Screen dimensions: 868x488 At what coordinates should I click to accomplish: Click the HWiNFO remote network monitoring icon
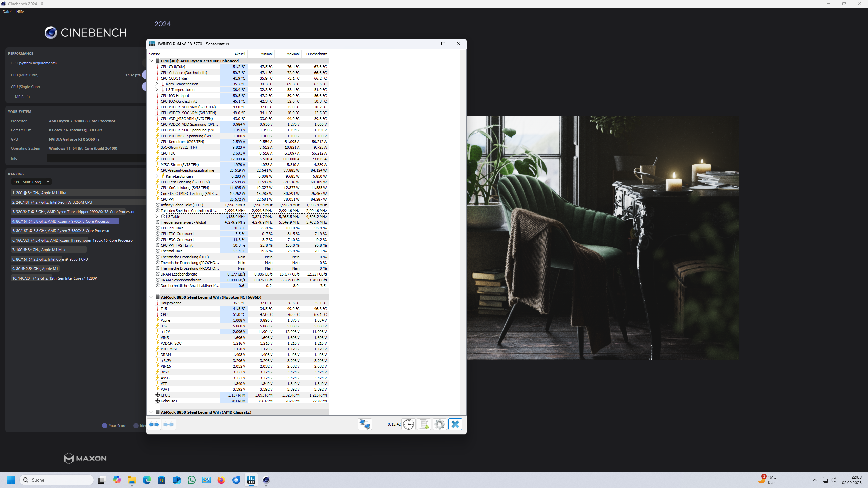pos(364,424)
